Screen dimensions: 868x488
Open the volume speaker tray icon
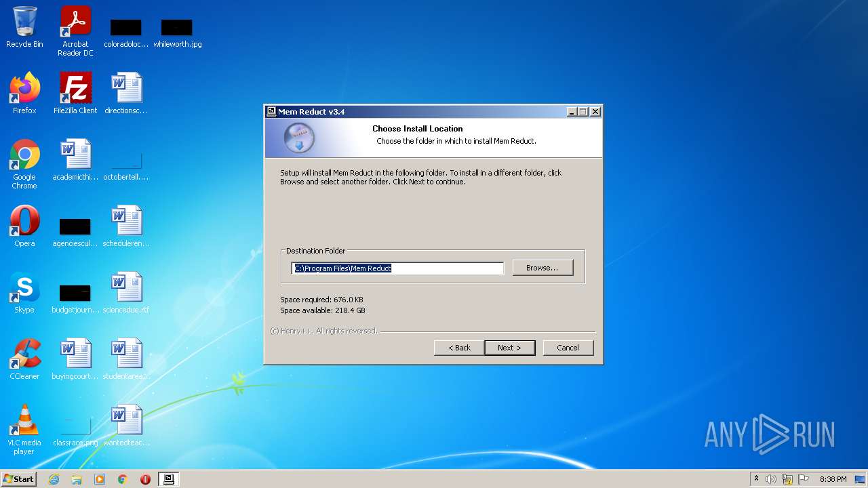pos(771,479)
